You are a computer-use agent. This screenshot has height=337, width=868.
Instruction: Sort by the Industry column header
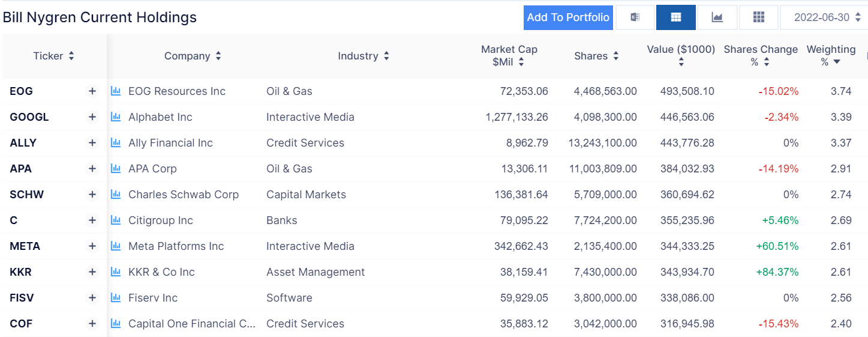[364, 56]
